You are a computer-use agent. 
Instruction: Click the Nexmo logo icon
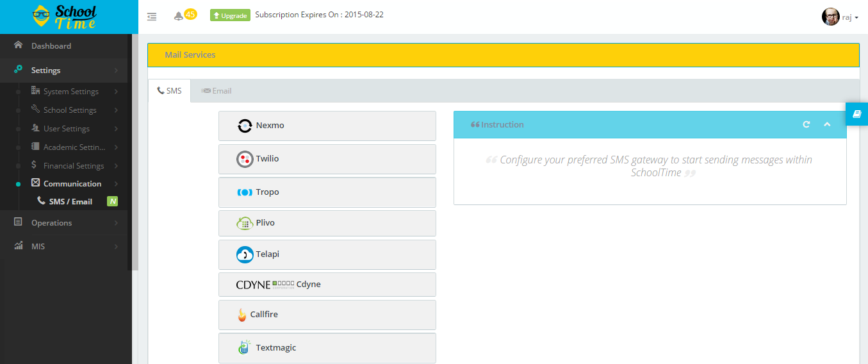click(x=245, y=126)
